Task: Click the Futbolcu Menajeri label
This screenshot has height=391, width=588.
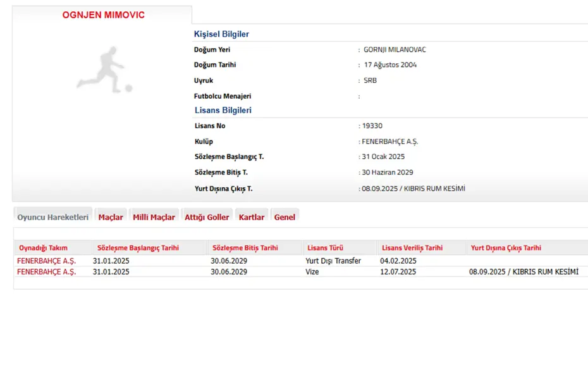Action: coord(223,96)
